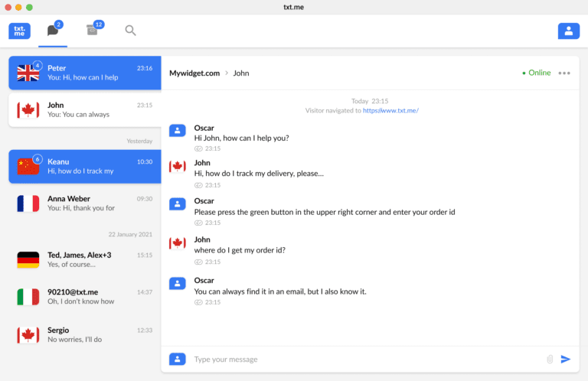
Task: Click the txt.me window title
Action: 294,7
